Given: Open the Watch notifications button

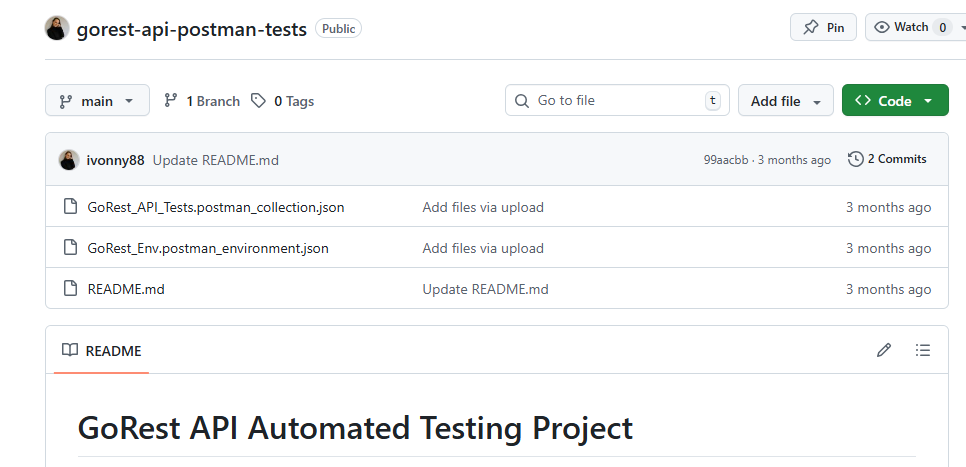Looking at the screenshot, I should coord(915,27).
